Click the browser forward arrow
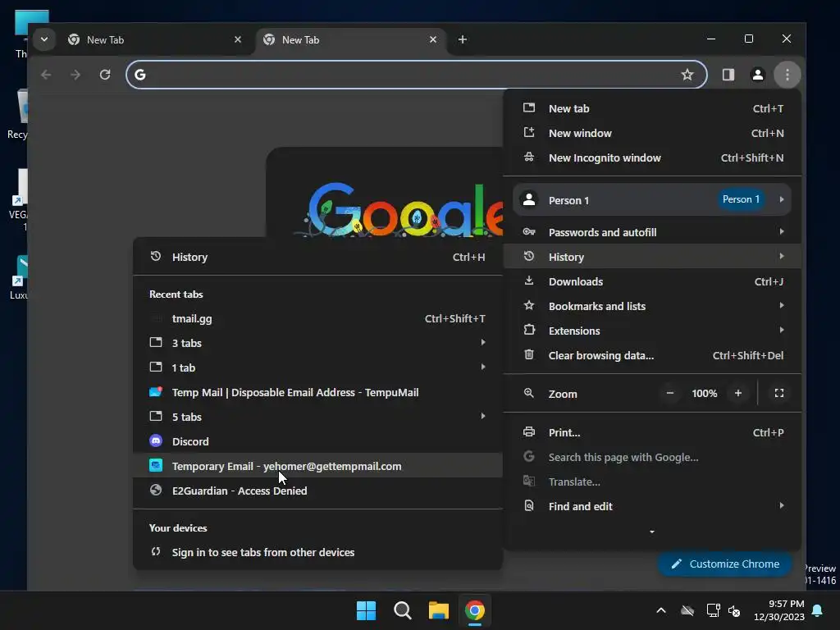 [75, 75]
